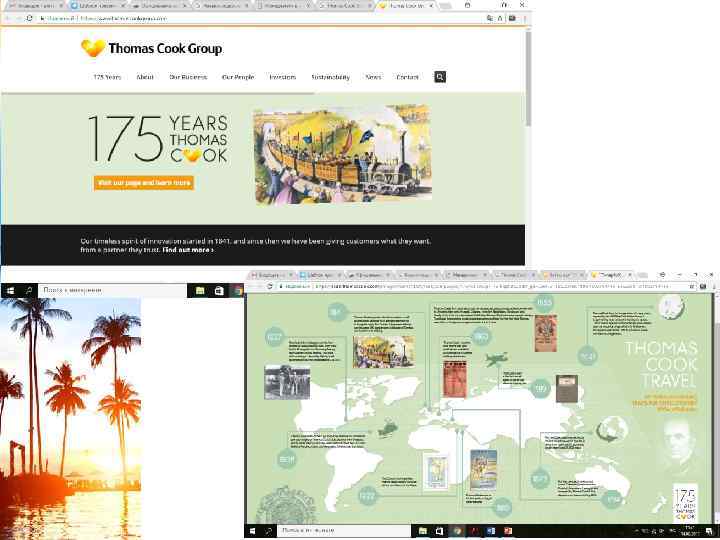Click the left taskbar search box
720x540 pixels.
(112, 290)
